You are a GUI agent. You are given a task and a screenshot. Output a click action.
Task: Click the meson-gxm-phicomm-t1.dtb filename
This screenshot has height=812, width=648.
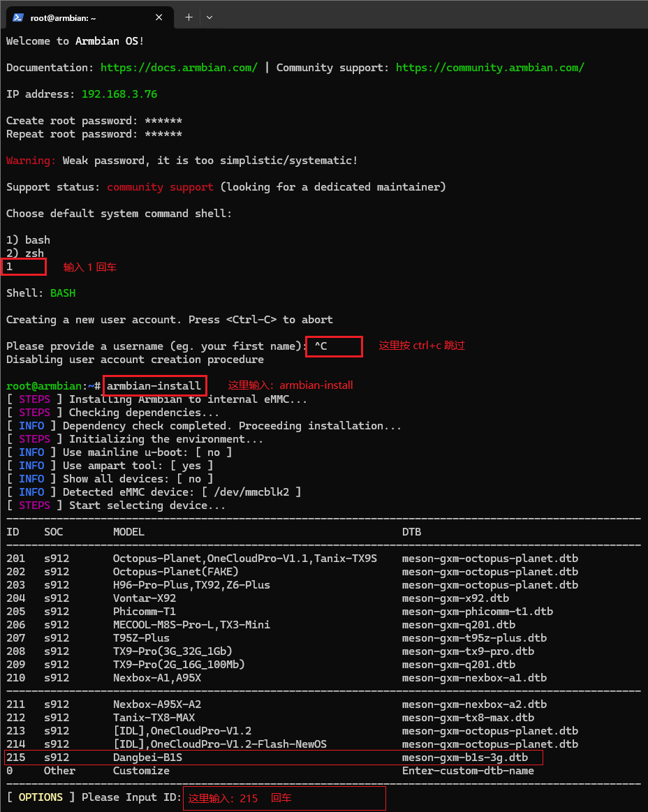coord(477,612)
